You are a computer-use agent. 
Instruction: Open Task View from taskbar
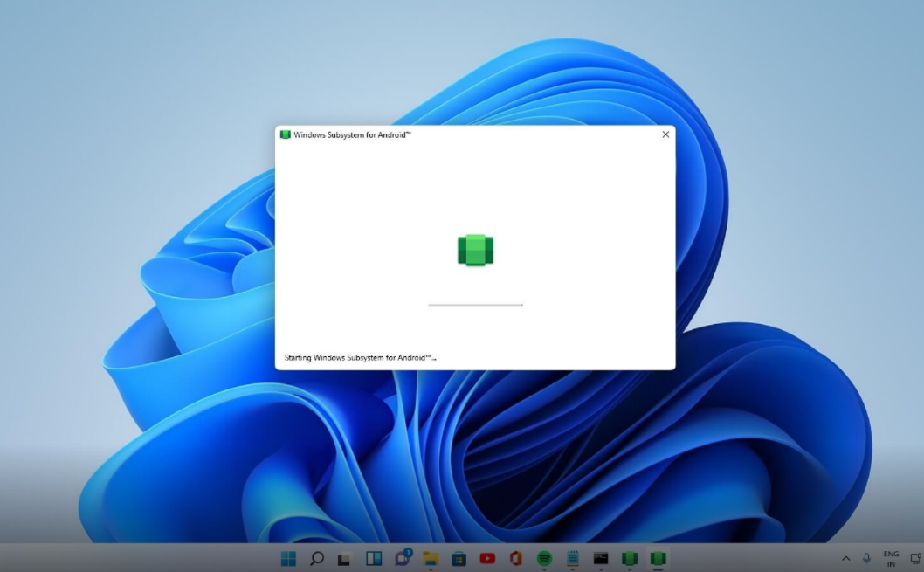345,558
